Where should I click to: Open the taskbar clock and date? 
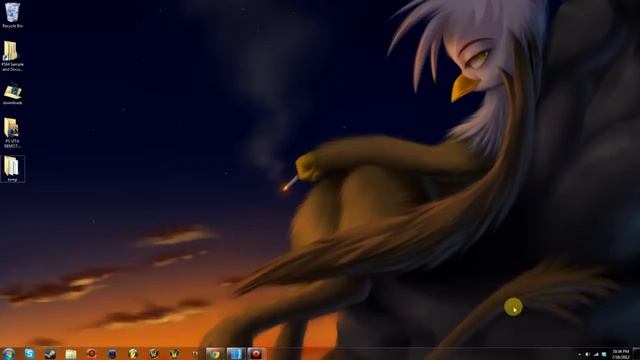coord(620,354)
